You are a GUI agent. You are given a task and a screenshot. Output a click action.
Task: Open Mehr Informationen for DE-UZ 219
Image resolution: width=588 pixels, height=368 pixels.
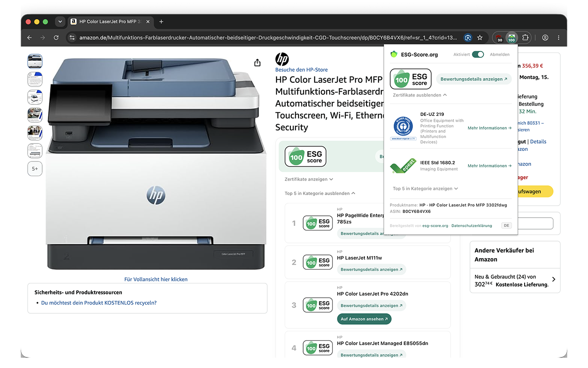coord(490,128)
